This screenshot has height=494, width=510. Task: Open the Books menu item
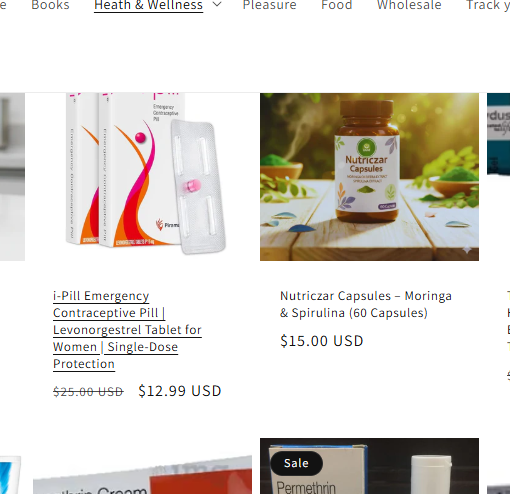click(x=50, y=5)
